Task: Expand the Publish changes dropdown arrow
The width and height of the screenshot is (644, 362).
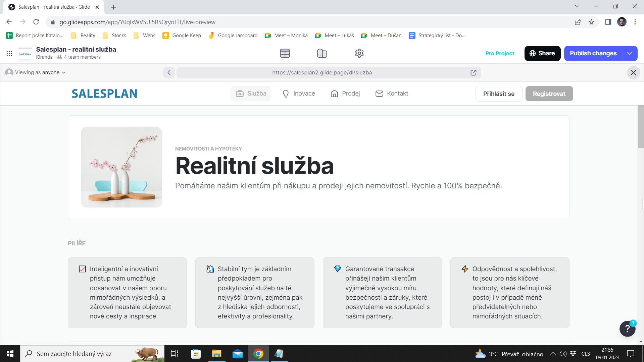Action: (x=630, y=53)
